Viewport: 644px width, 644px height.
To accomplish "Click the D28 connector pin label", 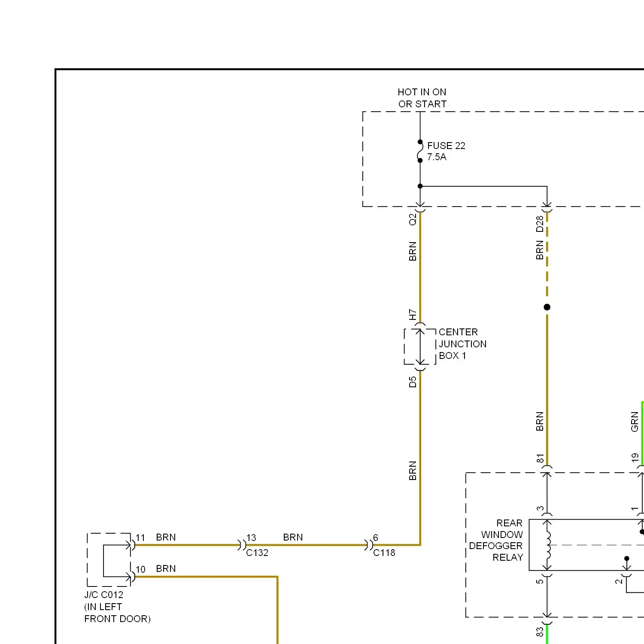I will tap(540, 224).
